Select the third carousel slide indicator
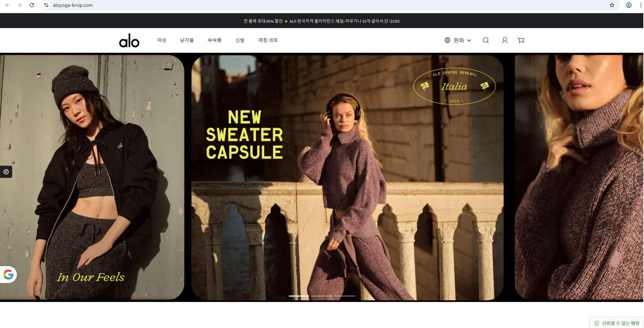The image size is (644, 328). 345,296
